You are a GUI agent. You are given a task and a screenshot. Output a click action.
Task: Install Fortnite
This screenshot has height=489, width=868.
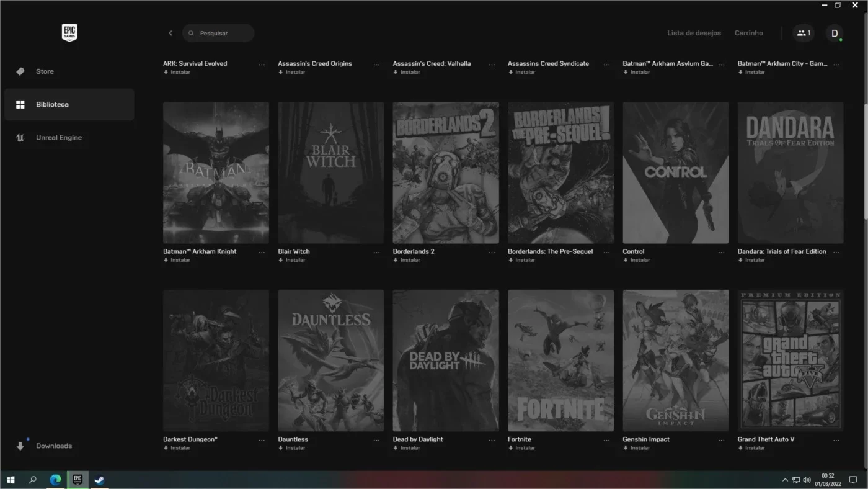(521, 448)
